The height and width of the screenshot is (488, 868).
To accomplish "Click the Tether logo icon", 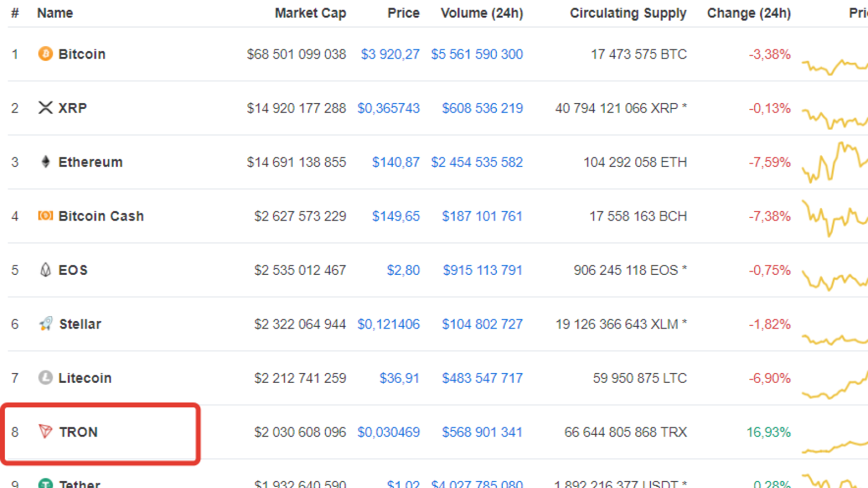I will click(x=46, y=483).
